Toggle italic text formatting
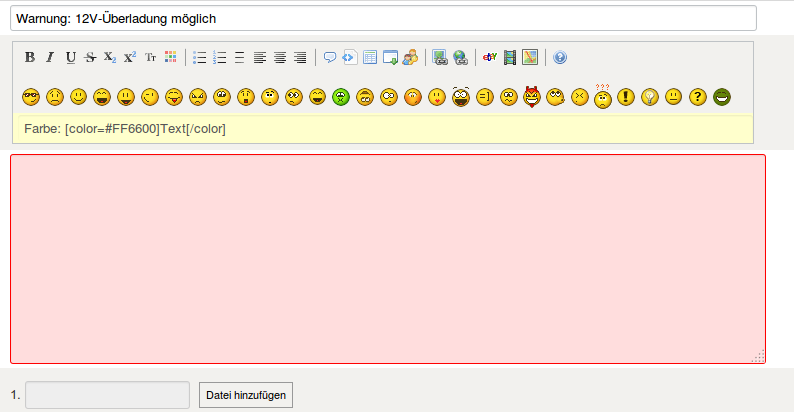Viewport: 794px width, 412px height. click(50, 58)
